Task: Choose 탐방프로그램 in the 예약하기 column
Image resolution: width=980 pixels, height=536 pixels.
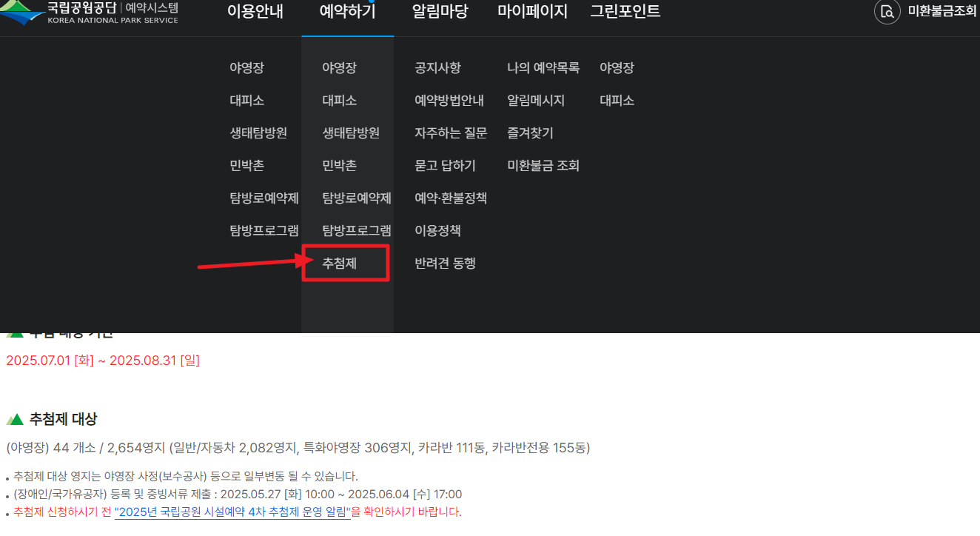Action: click(357, 231)
